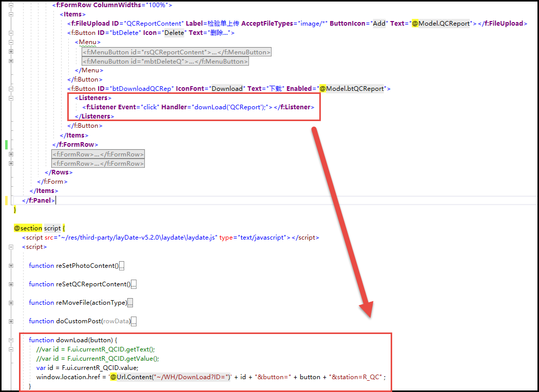
Task: Collapse the Menu element outline
Action: pos(11,42)
